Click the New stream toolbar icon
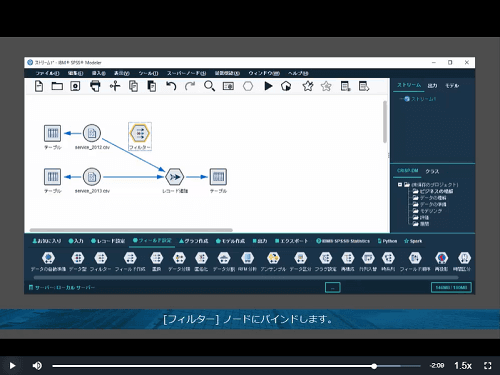The image size is (500, 375). (x=39, y=86)
